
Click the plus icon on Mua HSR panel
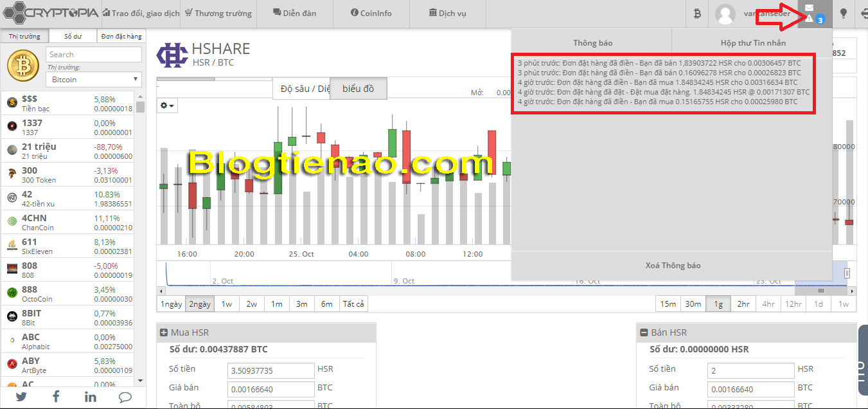(163, 332)
